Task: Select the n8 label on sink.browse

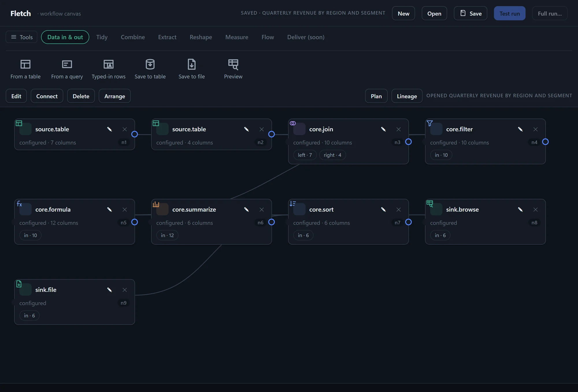Action: point(534,223)
